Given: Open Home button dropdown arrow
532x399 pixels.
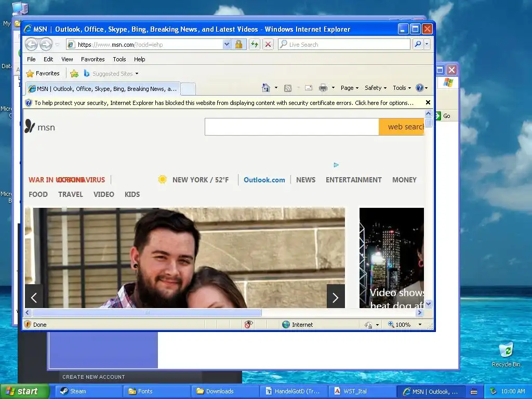Looking at the screenshot, I should point(276,88).
